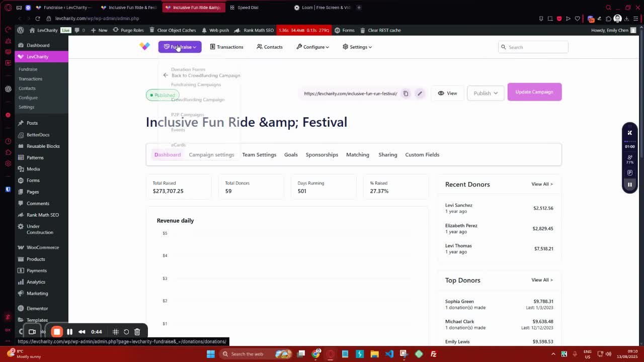The width and height of the screenshot is (644, 362).
Task: Go back to Crowdfunding Campaign
Action: click(201, 75)
